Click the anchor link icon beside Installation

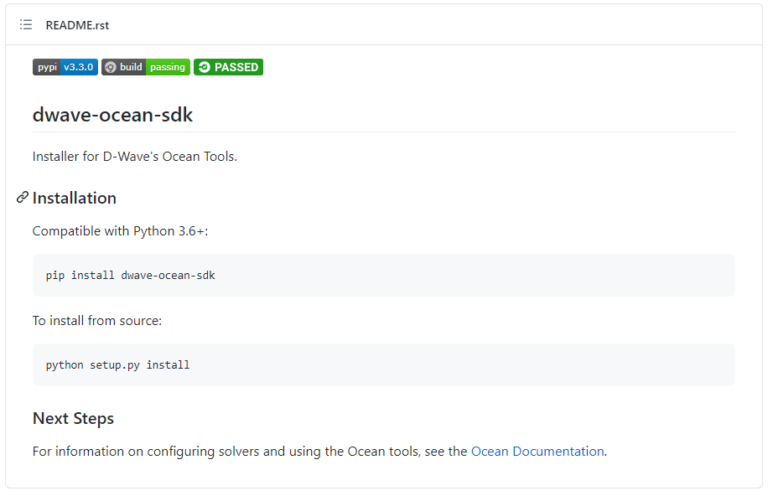pyautogui.click(x=22, y=198)
